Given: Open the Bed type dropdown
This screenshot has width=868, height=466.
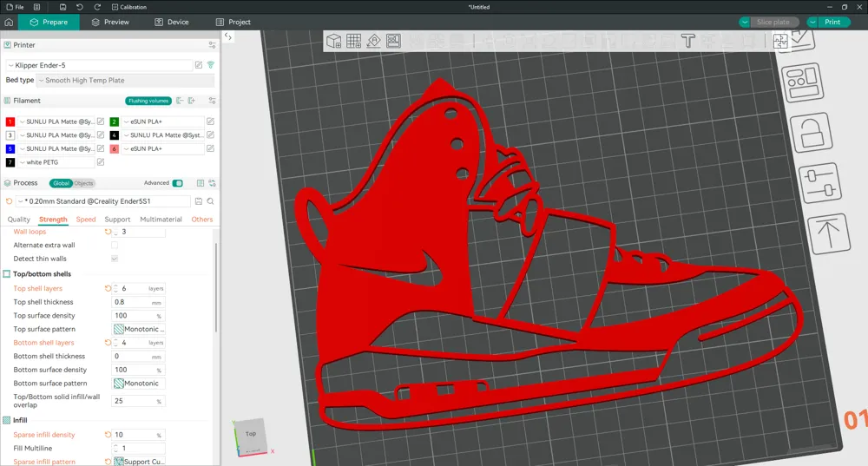Looking at the screenshot, I should pyautogui.click(x=125, y=80).
